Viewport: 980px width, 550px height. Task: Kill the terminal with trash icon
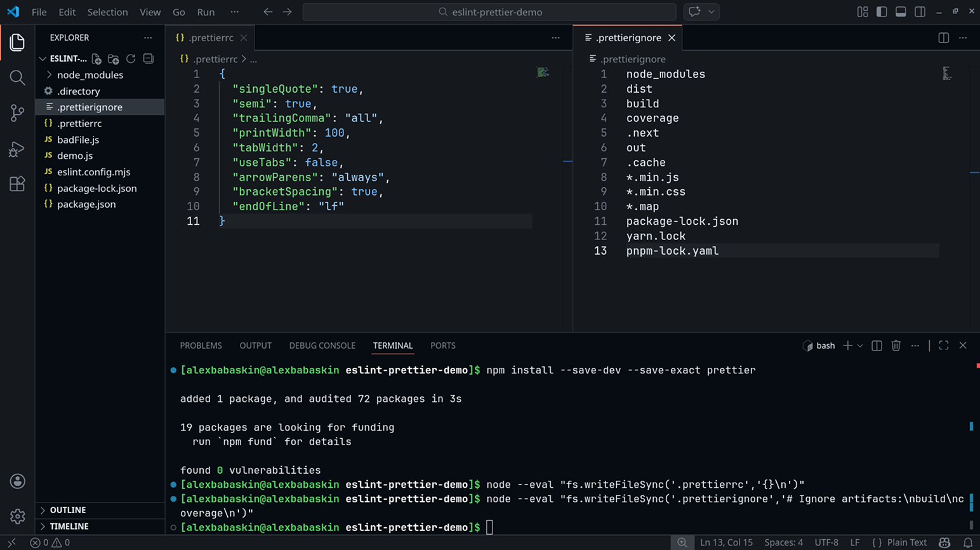click(896, 345)
